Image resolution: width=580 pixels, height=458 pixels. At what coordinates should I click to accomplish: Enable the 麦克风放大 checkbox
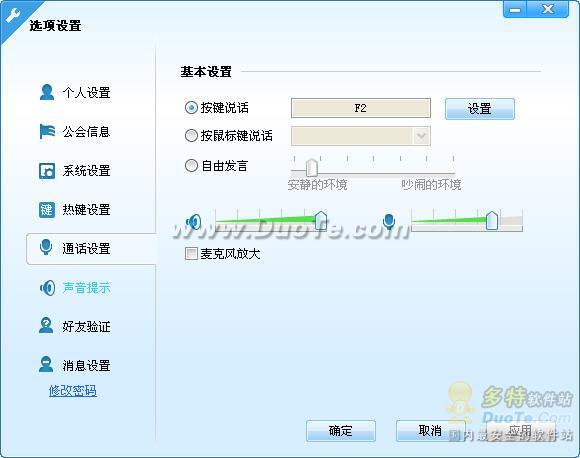(x=191, y=254)
